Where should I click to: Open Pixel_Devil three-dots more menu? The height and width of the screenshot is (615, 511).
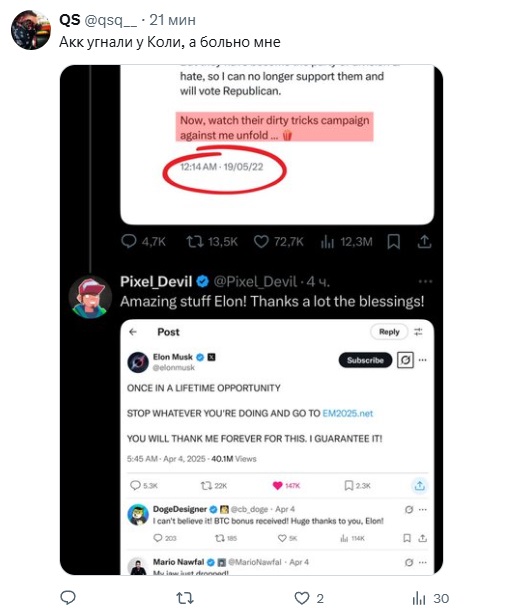425,281
